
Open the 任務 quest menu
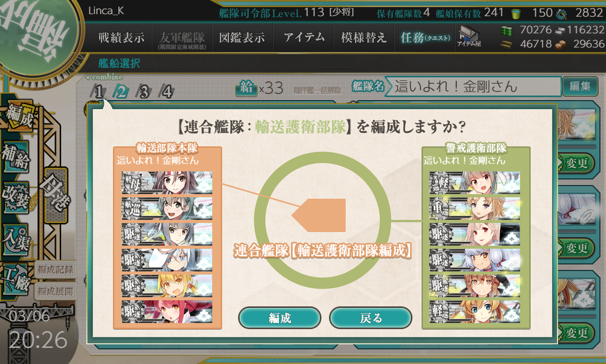[425, 37]
